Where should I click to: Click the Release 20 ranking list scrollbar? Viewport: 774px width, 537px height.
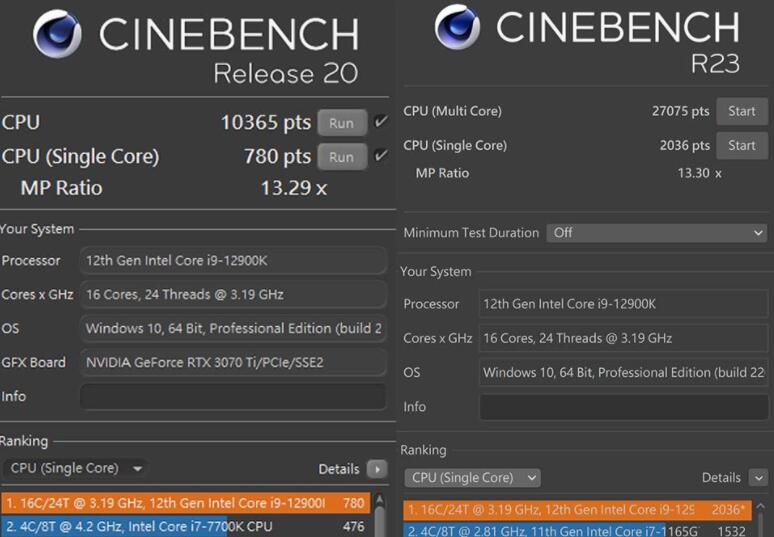click(x=380, y=515)
